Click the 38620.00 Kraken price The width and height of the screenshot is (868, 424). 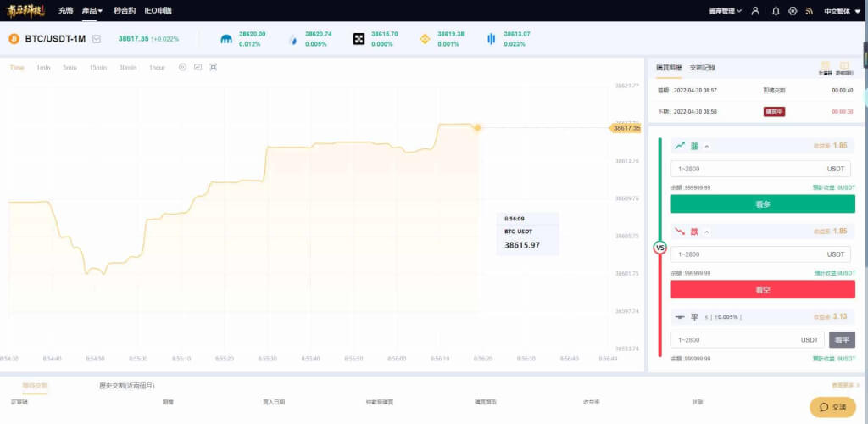click(x=252, y=34)
